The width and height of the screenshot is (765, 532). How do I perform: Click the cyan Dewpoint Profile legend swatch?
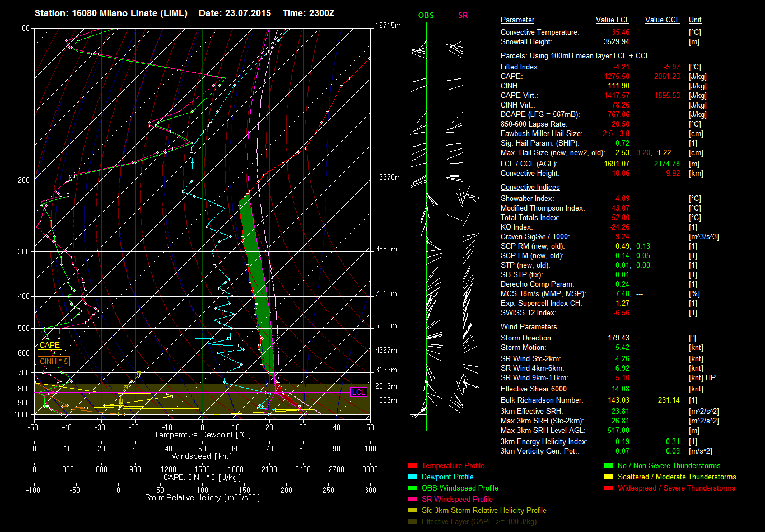[x=413, y=477]
